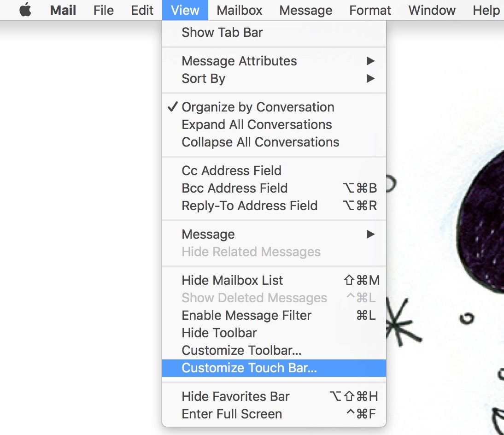Image resolution: width=504 pixels, height=435 pixels.
Task: Select Hide Toolbar
Action: 219,333
